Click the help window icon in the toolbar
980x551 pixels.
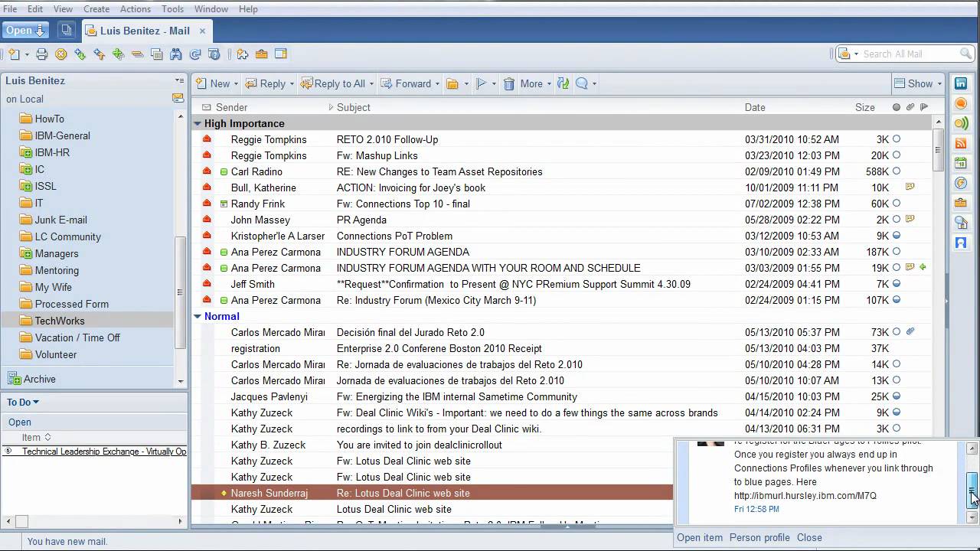click(214, 54)
